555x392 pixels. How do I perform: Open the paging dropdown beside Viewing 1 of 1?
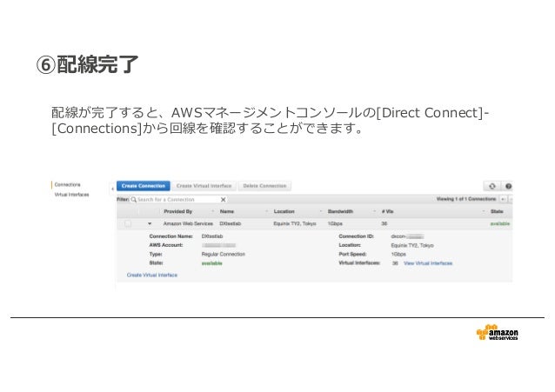pos(503,199)
